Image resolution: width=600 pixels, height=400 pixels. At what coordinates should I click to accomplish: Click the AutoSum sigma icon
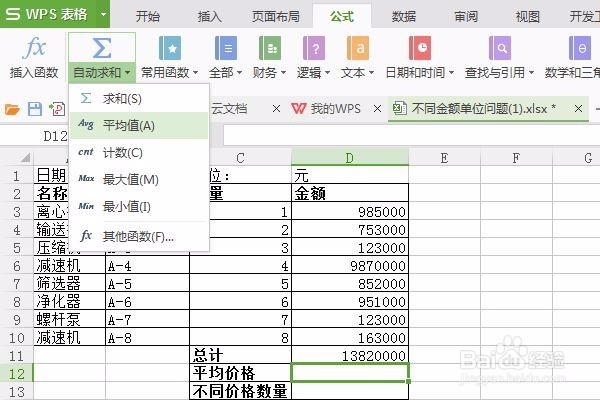pyautogui.click(x=102, y=48)
